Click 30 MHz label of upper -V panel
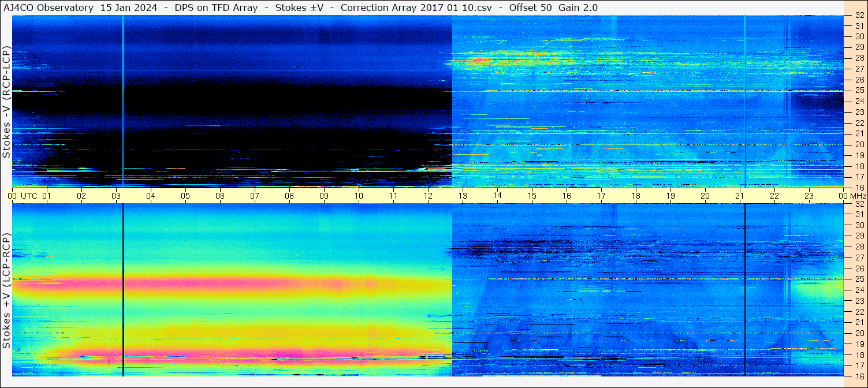 (859, 36)
